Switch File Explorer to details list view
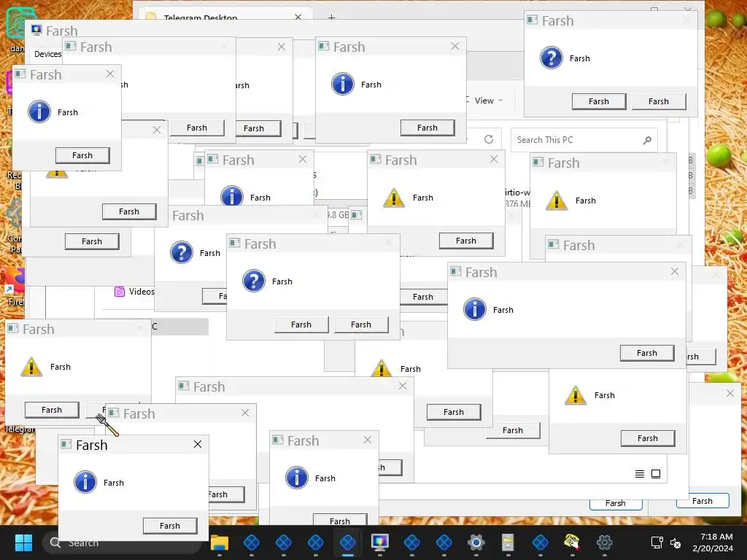Viewport: 747px width, 560px height. coord(640,474)
